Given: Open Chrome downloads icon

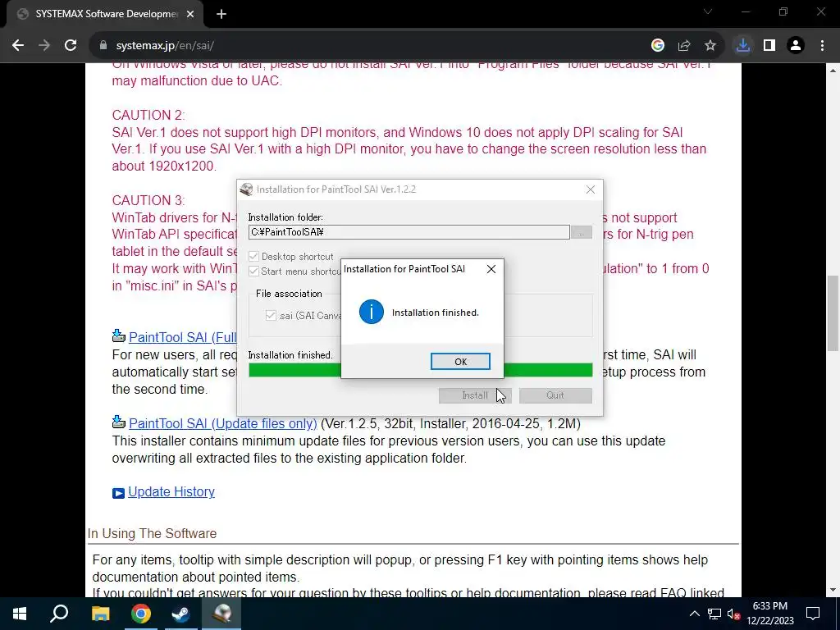Looking at the screenshot, I should coord(742,46).
